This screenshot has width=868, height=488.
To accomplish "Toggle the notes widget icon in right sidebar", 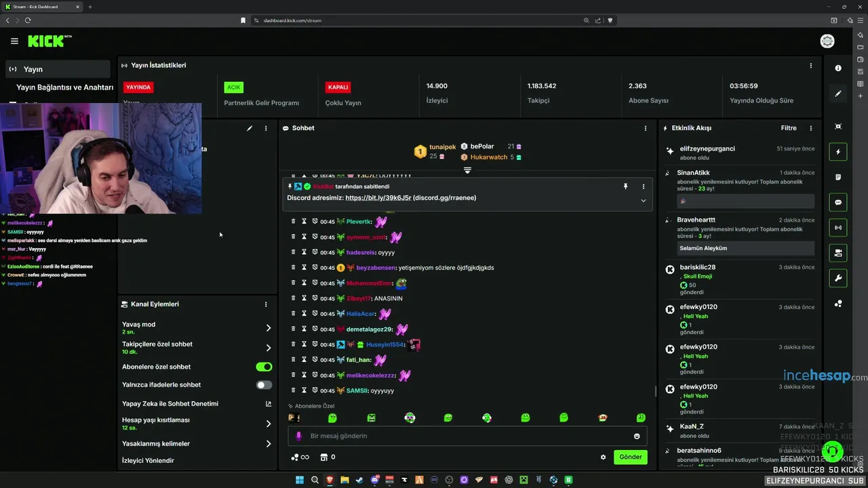I will tap(838, 177).
